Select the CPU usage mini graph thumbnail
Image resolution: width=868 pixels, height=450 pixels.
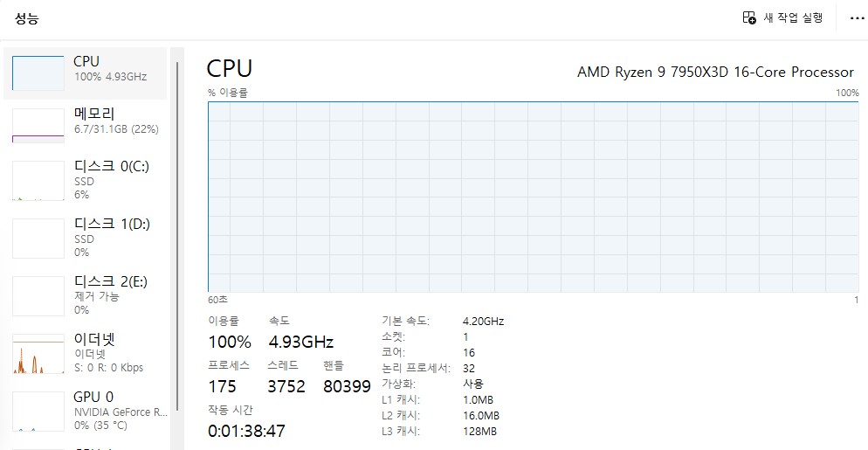[x=38, y=73]
